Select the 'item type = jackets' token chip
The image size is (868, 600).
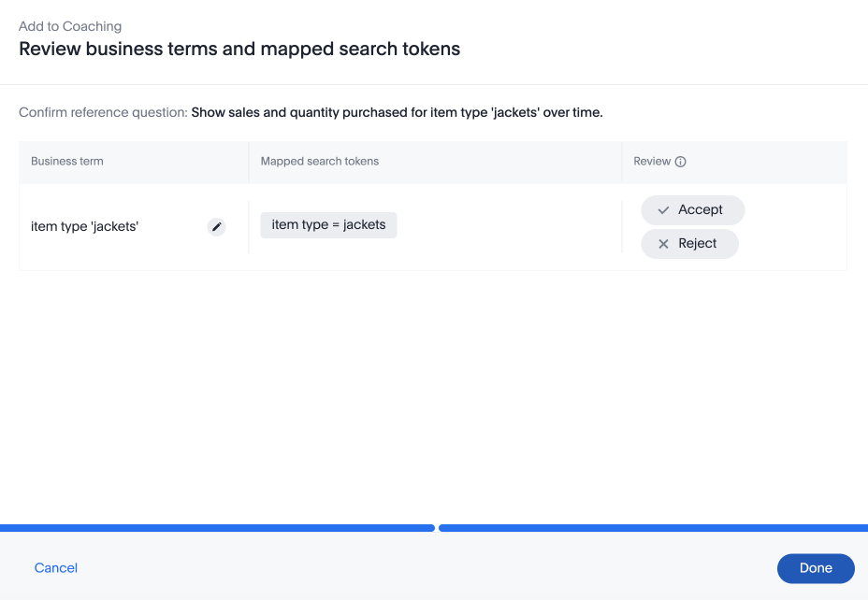328,224
